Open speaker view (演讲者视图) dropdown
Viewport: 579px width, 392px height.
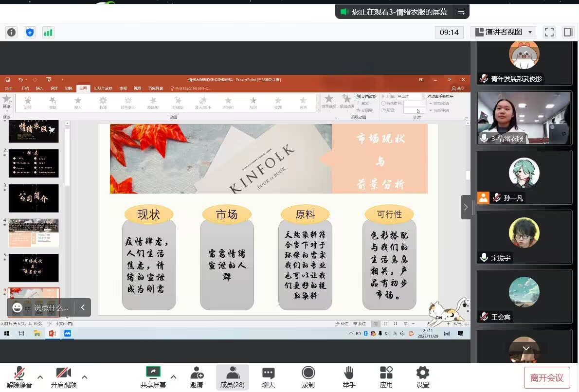coord(505,32)
